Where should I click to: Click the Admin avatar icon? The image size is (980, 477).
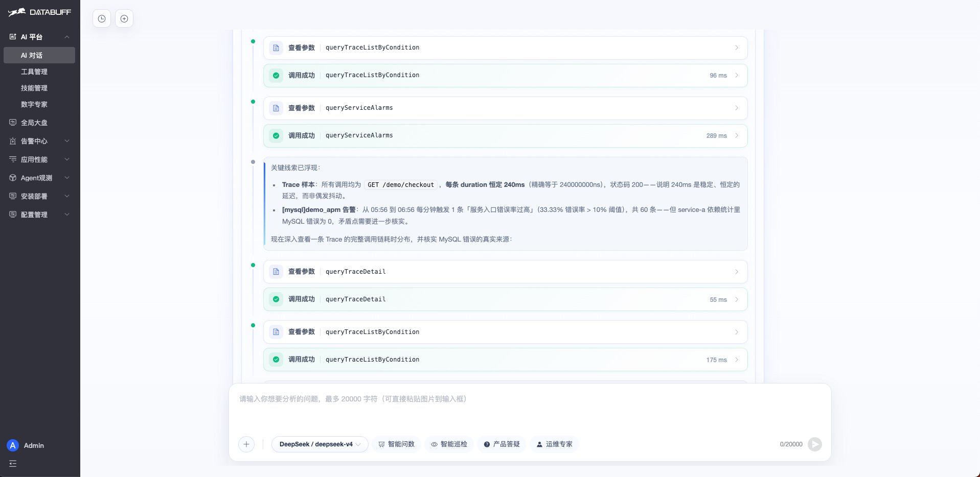click(13, 445)
